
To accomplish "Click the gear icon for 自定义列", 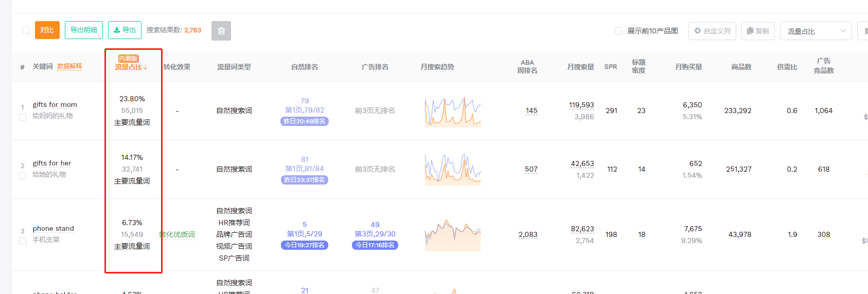I will click(697, 31).
